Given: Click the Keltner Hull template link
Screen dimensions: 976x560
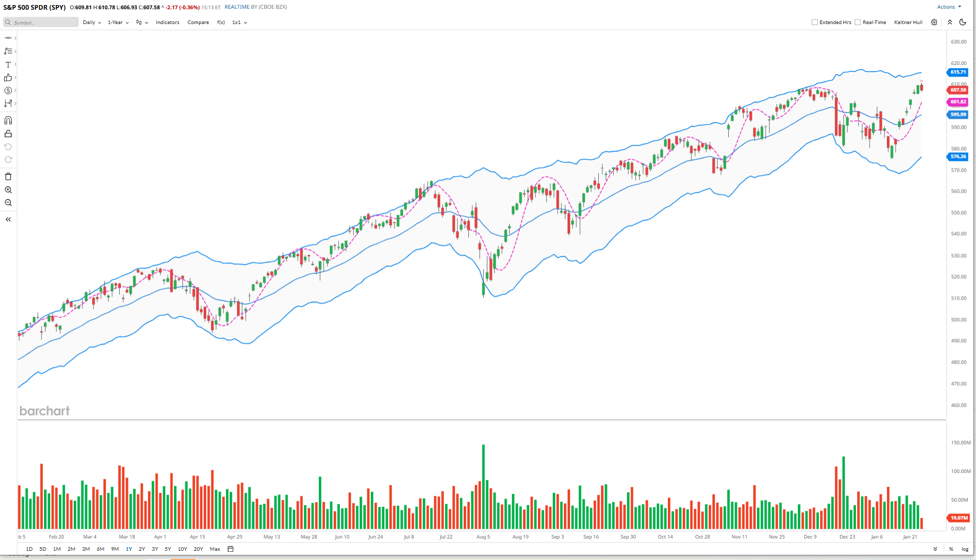Looking at the screenshot, I should tap(908, 23).
